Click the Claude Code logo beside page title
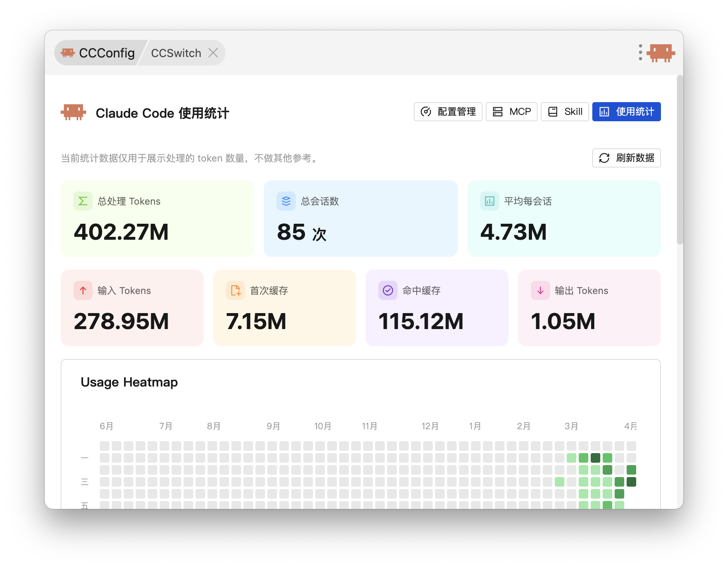728x568 pixels. coord(73,112)
